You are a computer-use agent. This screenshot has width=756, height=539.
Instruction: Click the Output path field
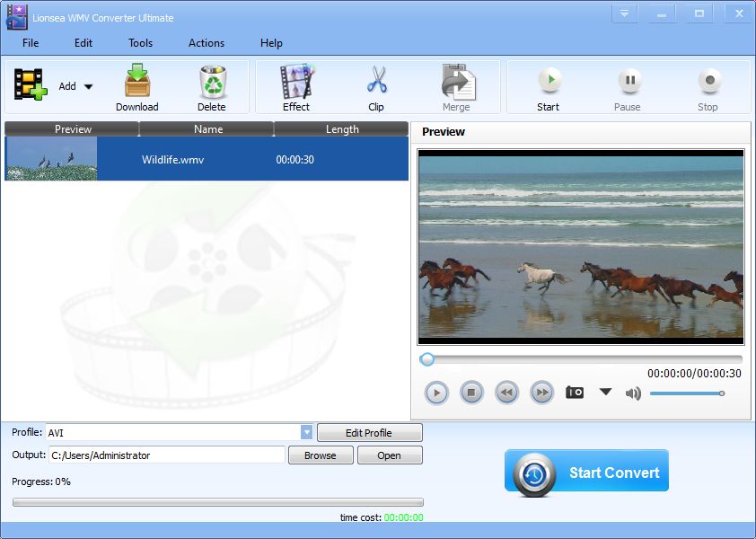(167, 455)
